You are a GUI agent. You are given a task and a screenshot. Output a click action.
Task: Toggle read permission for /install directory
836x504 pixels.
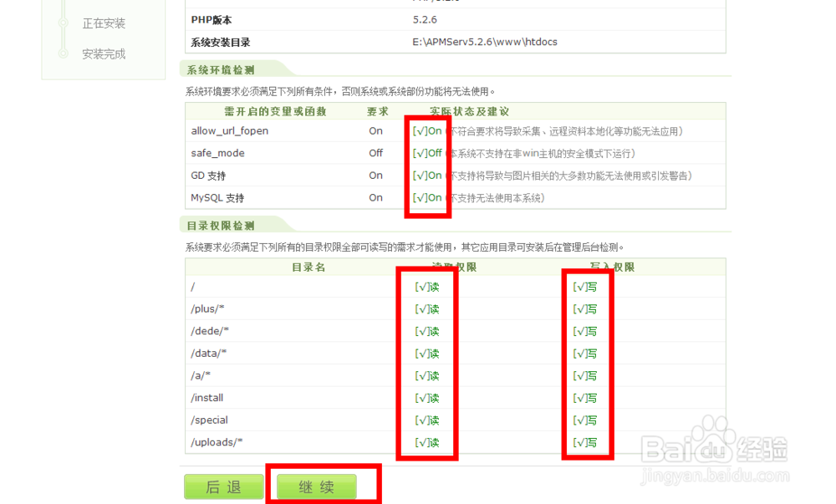[426, 397]
